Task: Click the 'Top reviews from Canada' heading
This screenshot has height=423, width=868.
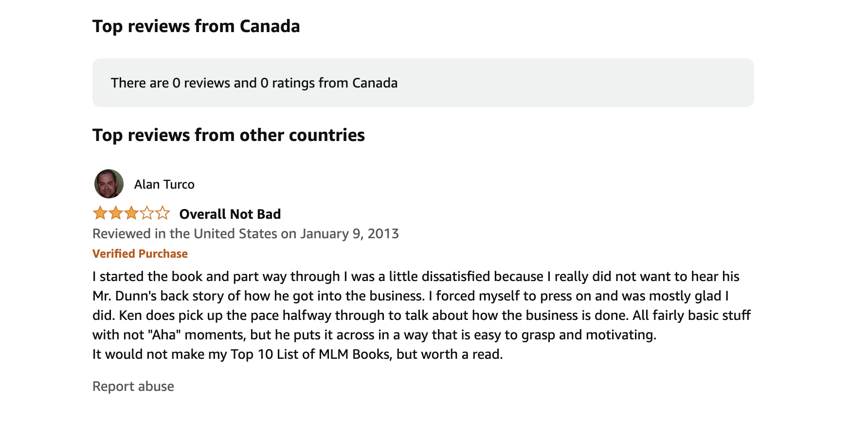Action: [196, 26]
